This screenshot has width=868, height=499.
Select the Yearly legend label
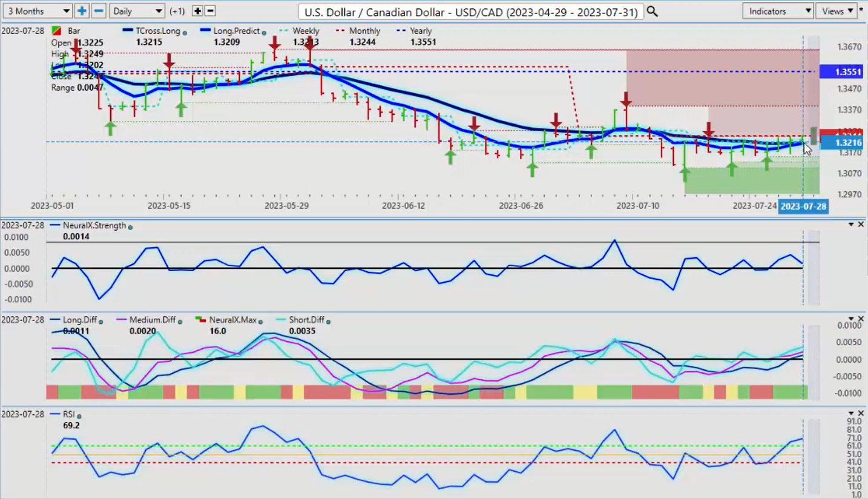[421, 31]
